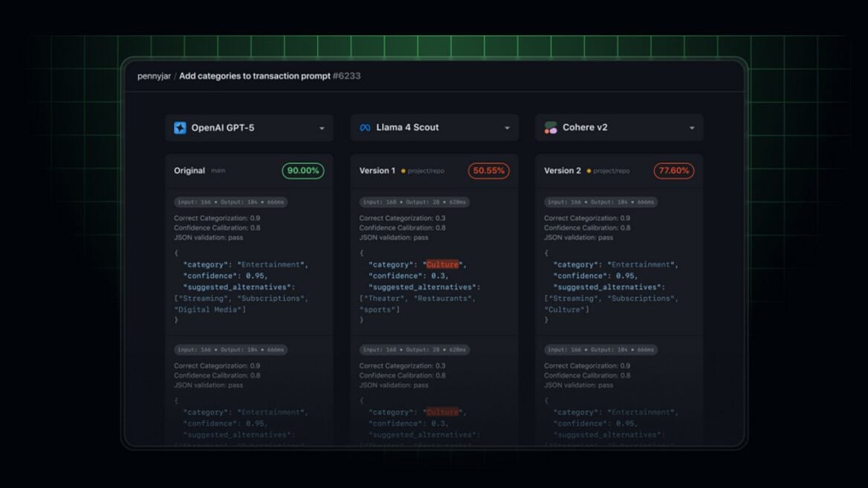Screen dimensions: 868x488
Task: Expand the chevron arrow next to Llama 4 Scout
Action: click(x=507, y=128)
